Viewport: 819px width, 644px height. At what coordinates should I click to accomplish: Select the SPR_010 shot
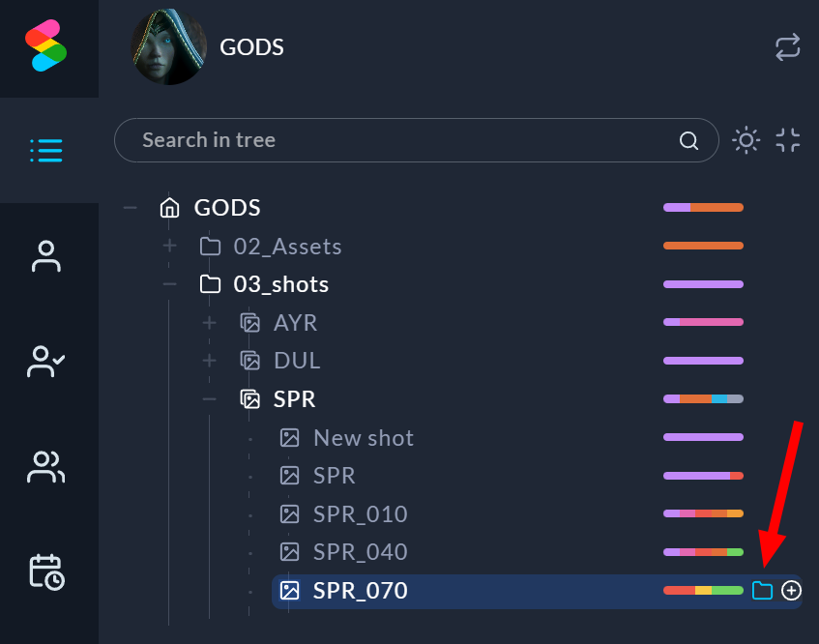tap(360, 513)
